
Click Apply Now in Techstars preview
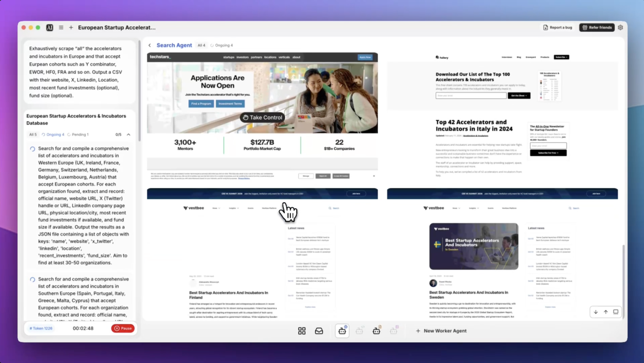tap(365, 57)
